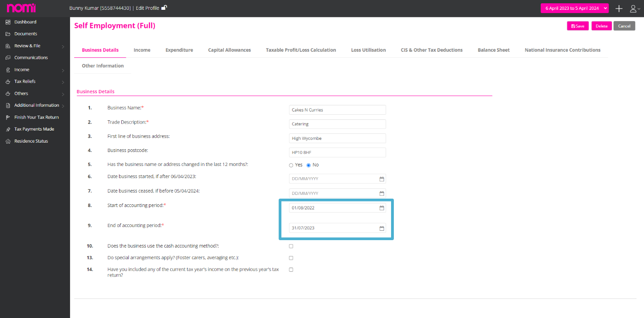Open the user account icon menu

click(634, 8)
